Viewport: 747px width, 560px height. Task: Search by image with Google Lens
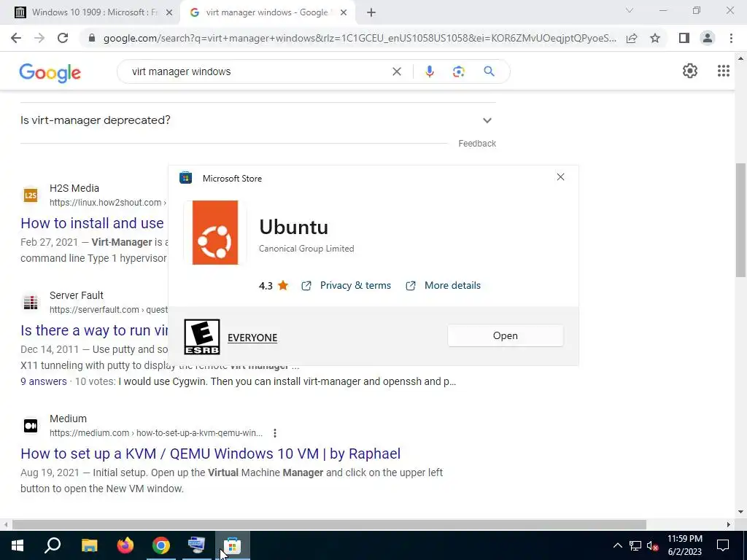point(458,71)
